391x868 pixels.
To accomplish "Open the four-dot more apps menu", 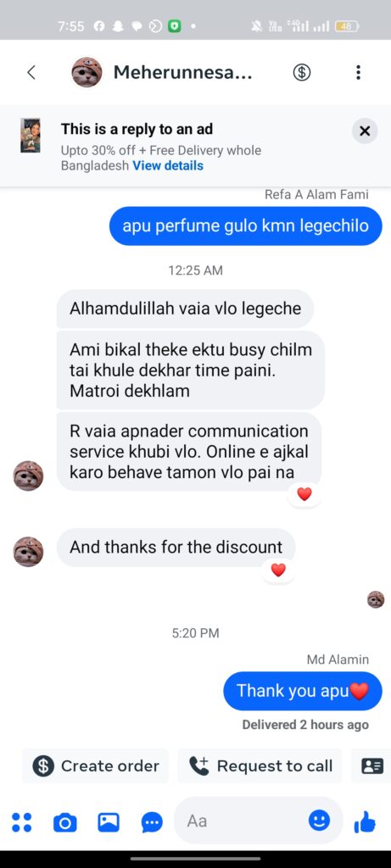I will tap(21, 822).
